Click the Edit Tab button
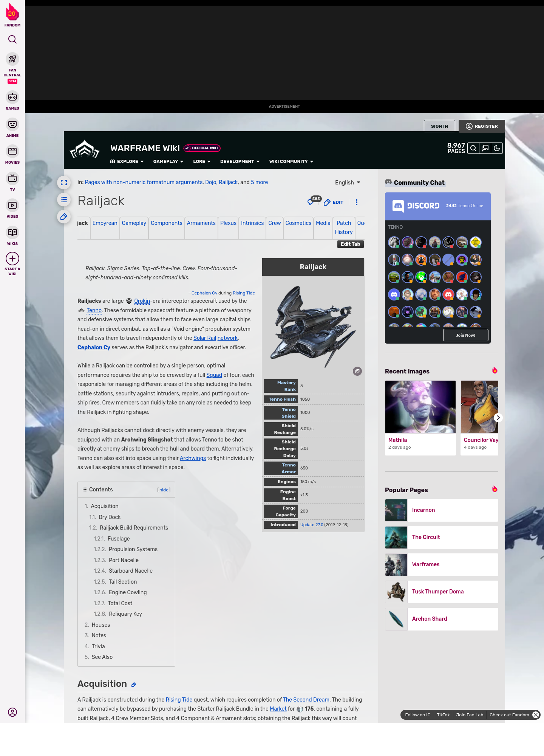 [350, 244]
